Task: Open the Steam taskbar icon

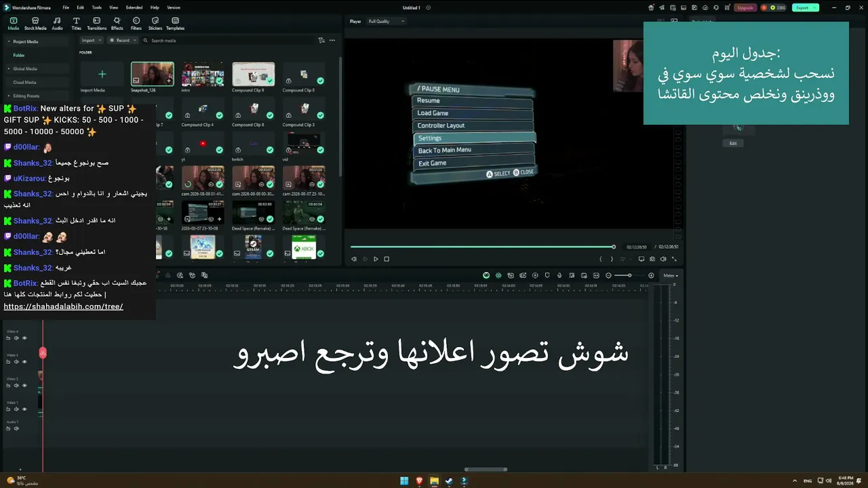Action: (448, 481)
